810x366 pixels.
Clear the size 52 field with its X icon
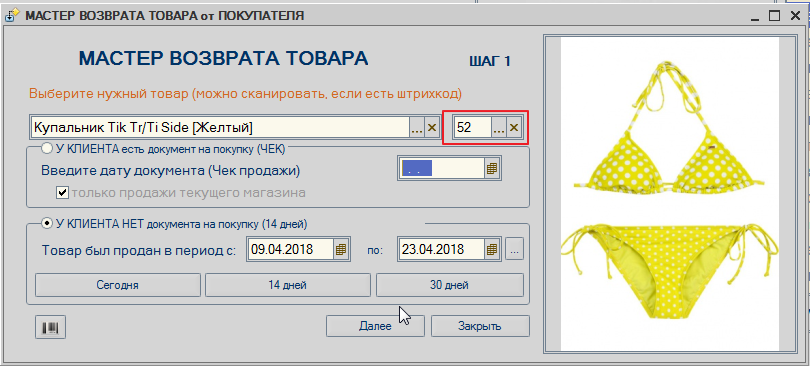(513, 128)
